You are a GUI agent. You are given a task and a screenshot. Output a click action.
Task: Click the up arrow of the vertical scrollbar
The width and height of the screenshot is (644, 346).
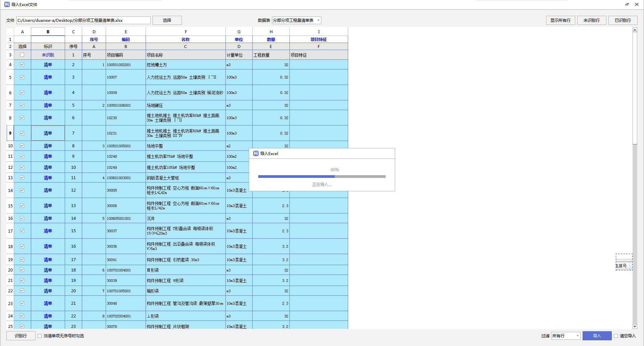[x=635, y=30]
